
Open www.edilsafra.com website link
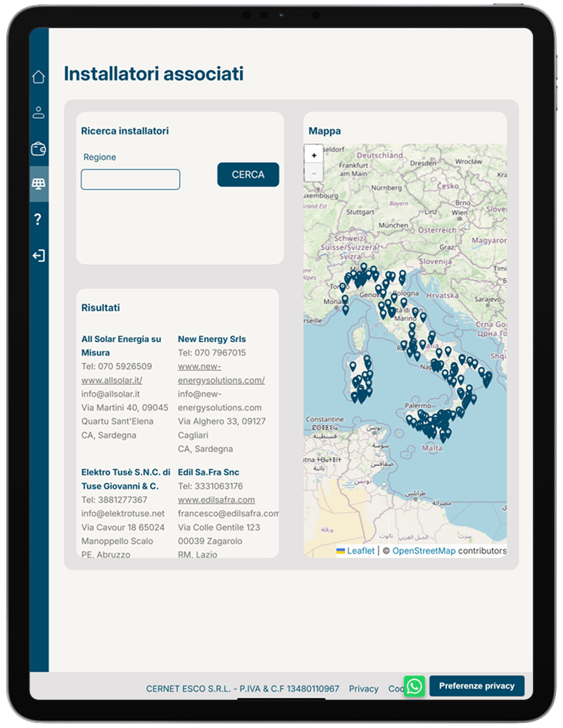pyautogui.click(x=216, y=500)
